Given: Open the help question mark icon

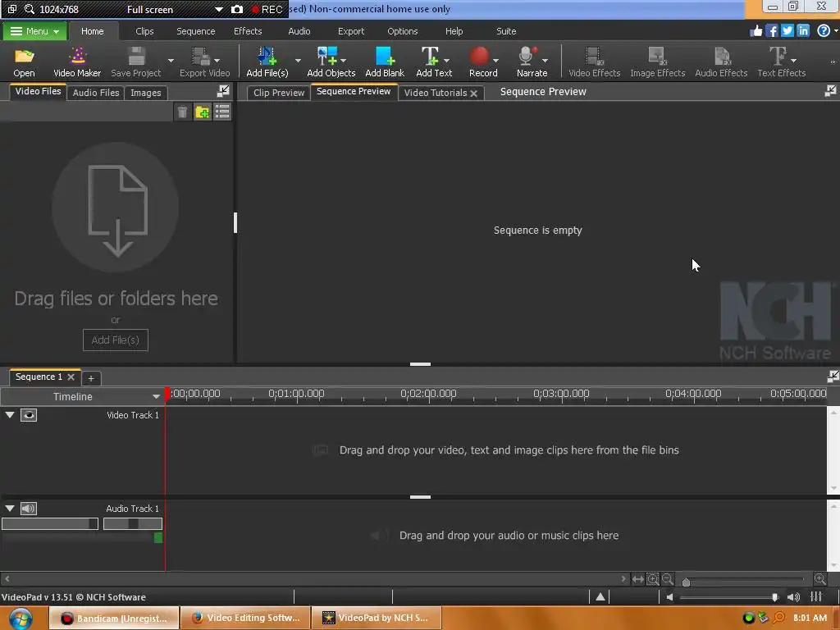Looking at the screenshot, I should (x=824, y=31).
